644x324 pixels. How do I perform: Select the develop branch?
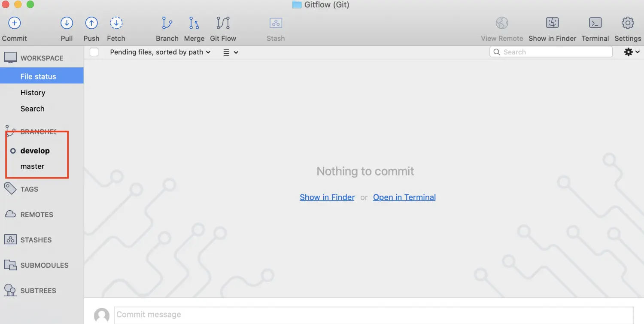[35, 151]
